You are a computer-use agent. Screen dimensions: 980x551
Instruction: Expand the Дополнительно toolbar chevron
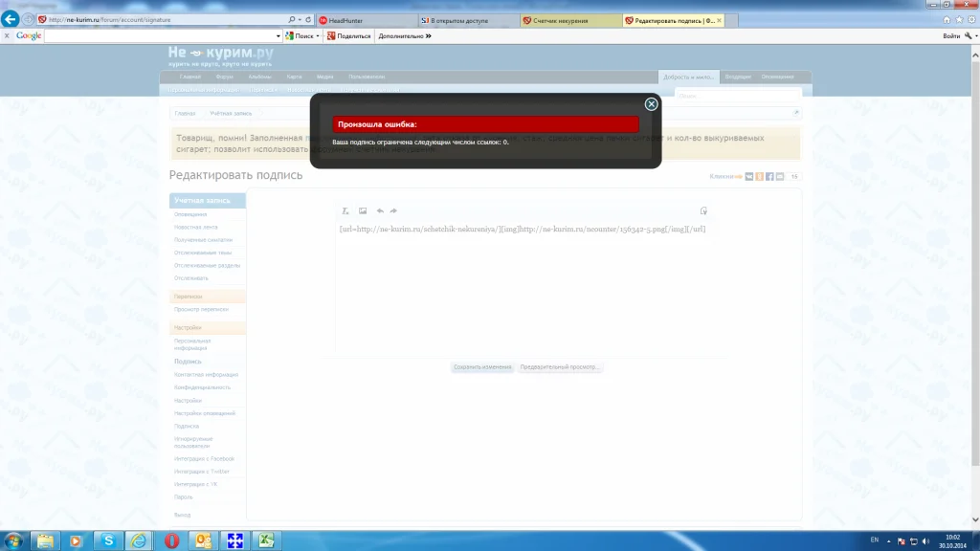[x=428, y=36]
